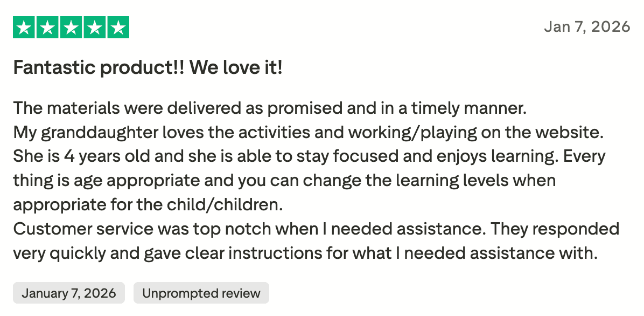Click the words "timely manner" in the review
Image resolution: width=644 pixels, height=316 pixels.
click(x=468, y=108)
